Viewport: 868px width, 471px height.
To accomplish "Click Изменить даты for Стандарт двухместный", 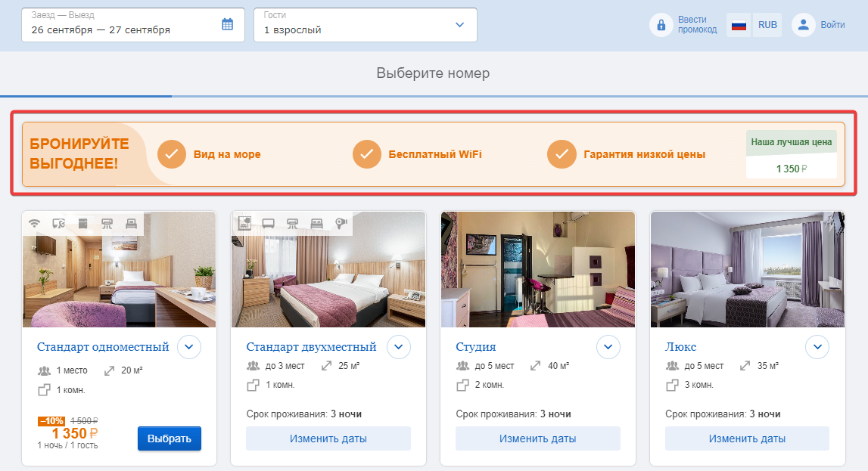I will point(328,438).
